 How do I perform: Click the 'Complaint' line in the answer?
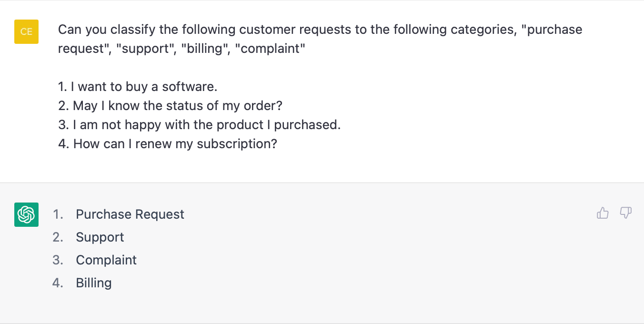[106, 260]
